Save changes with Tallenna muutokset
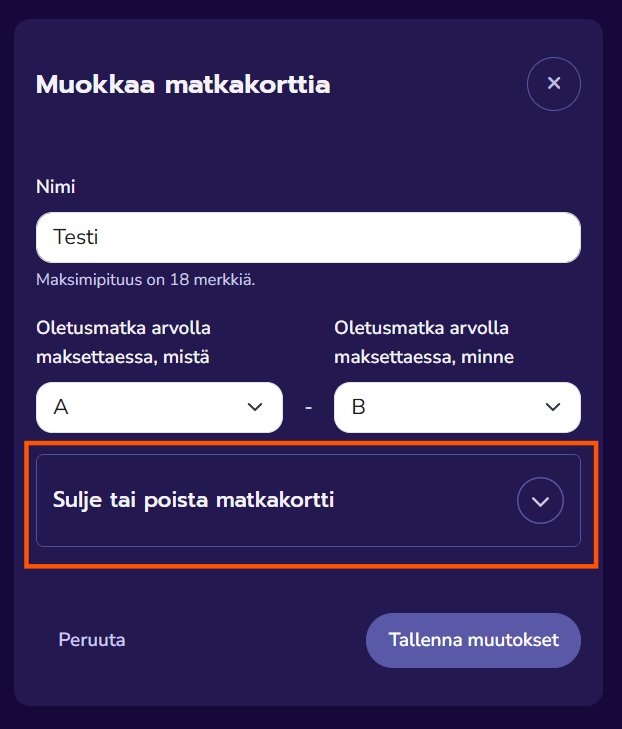 click(473, 640)
